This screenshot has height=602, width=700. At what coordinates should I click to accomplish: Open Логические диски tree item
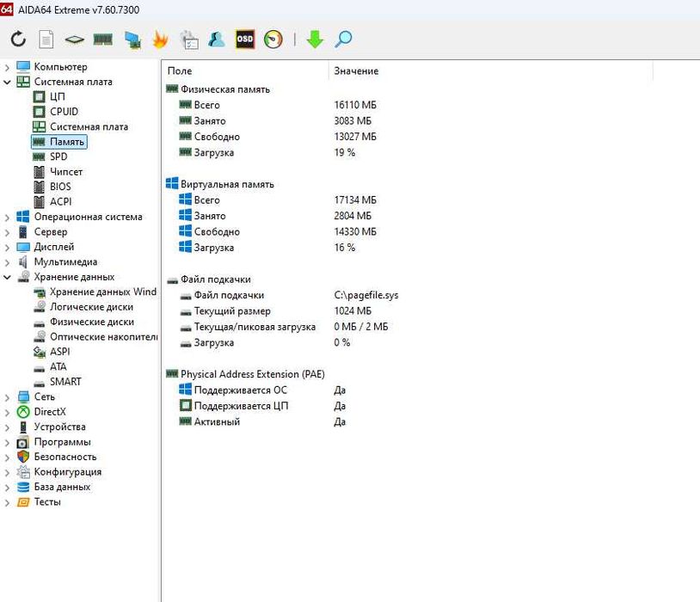[x=91, y=307]
